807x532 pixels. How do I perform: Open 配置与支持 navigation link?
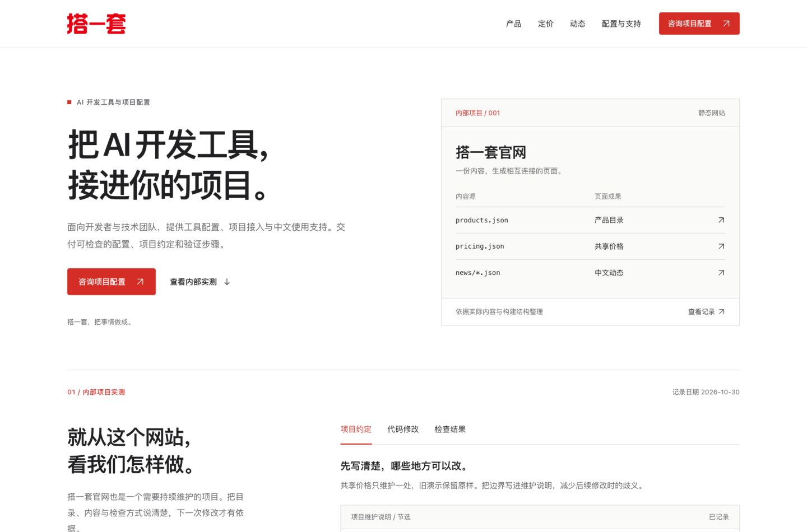pyautogui.click(x=622, y=24)
